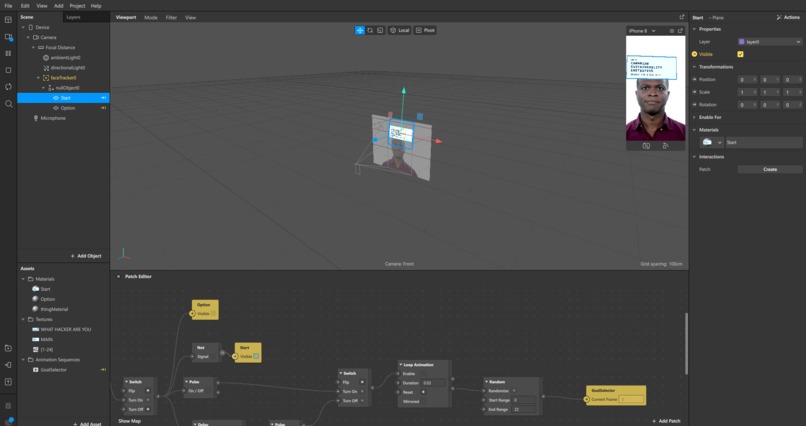
Task: Toggle visibility eye of Start object
Action: (56, 98)
